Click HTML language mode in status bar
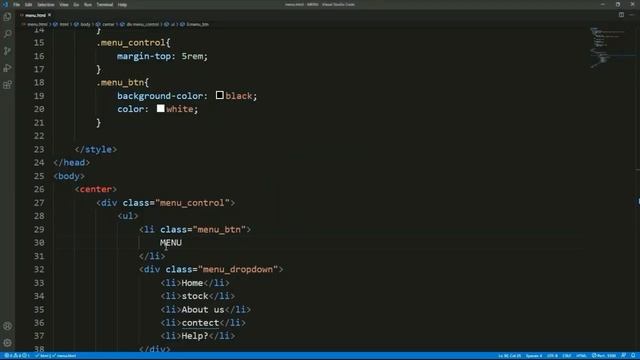This screenshot has height=360, width=640. tap(581, 356)
